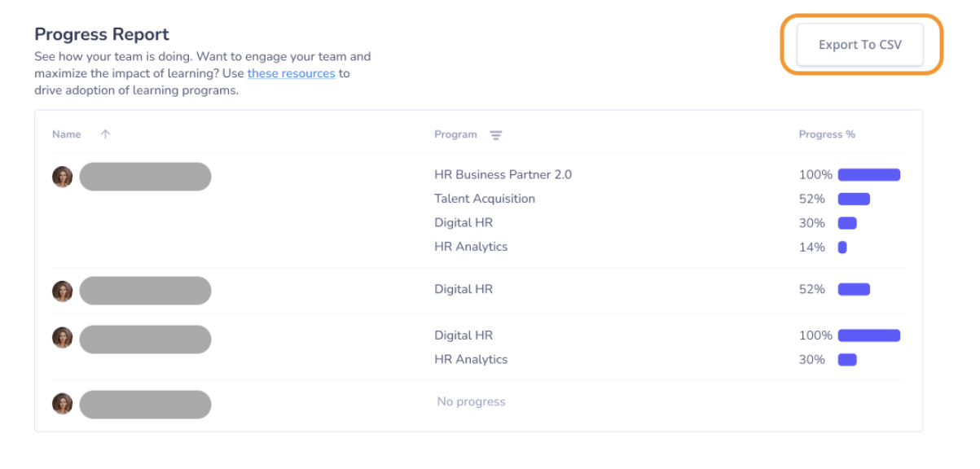Click the HR Business Partner 2.0 program

pyautogui.click(x=503, y=174)
